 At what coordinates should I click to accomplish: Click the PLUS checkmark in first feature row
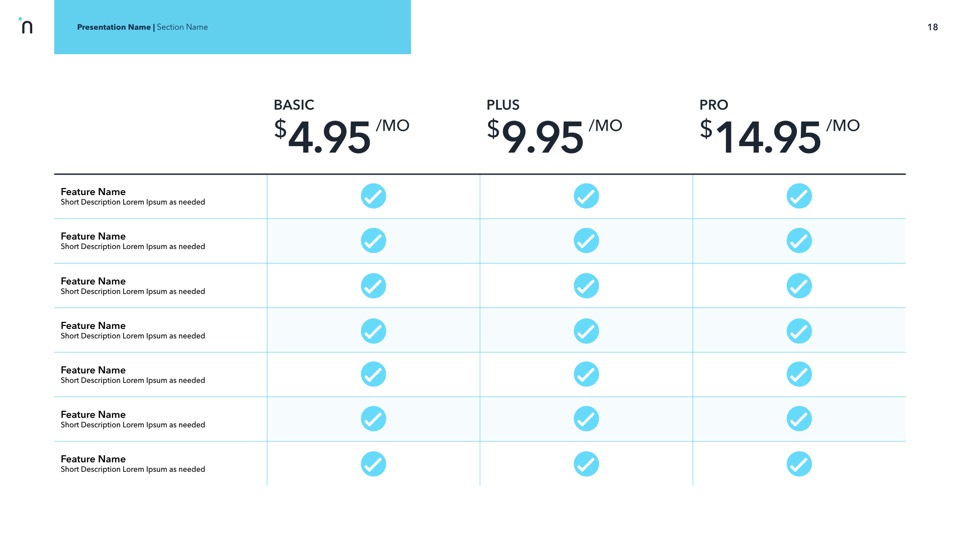(x=586, y=196)
